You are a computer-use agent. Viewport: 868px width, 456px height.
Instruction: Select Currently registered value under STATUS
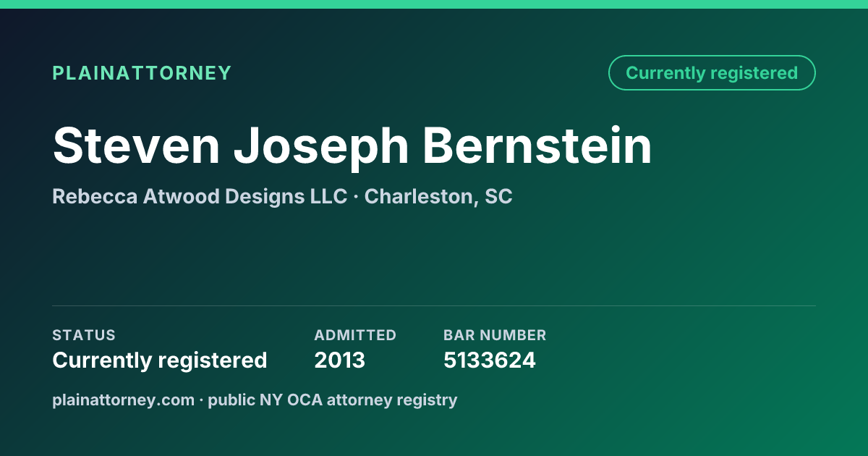[x=160, y=360]
